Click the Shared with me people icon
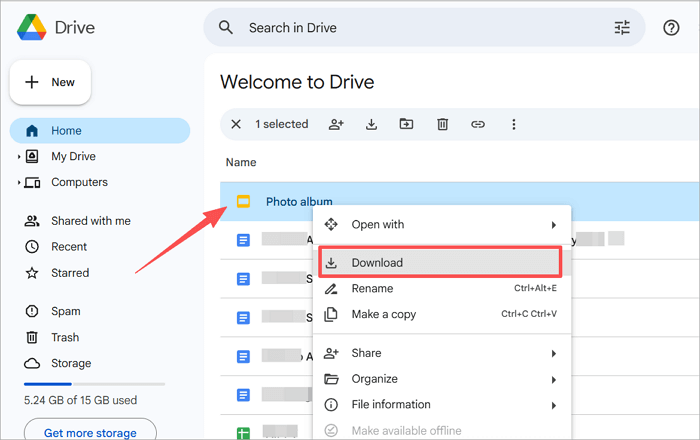 point(32,221)
